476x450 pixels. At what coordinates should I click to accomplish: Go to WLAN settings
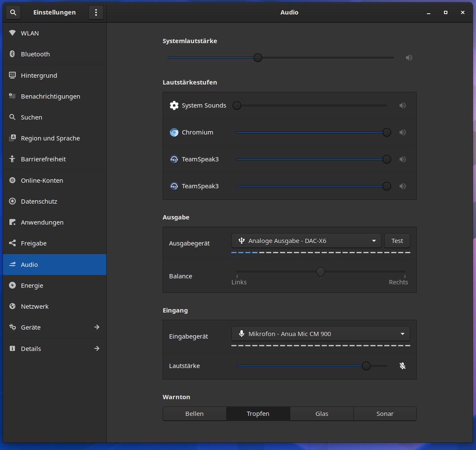coord(55,33)
